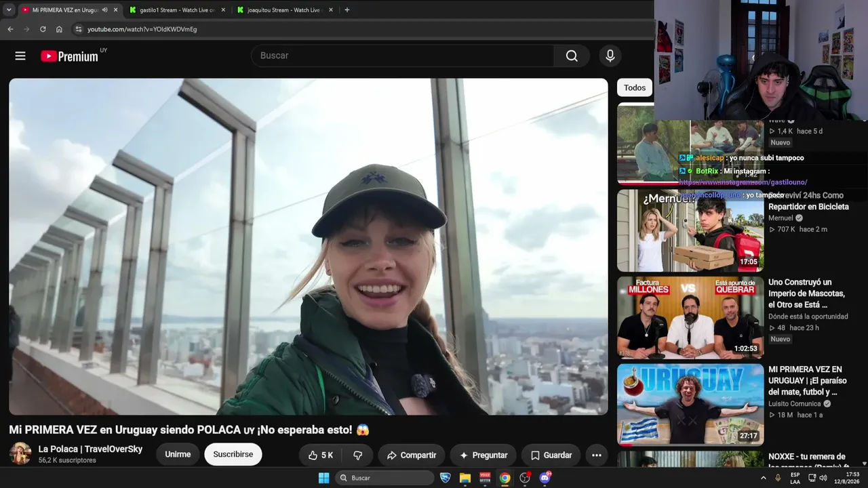Open OBS Studio from taskbar
Screen dimensions: 868x488
[525, 478]
